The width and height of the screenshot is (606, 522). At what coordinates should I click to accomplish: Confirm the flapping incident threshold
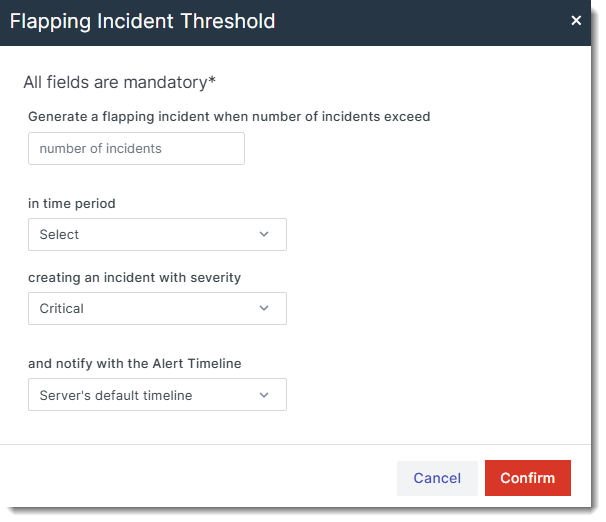pos(527,478)
